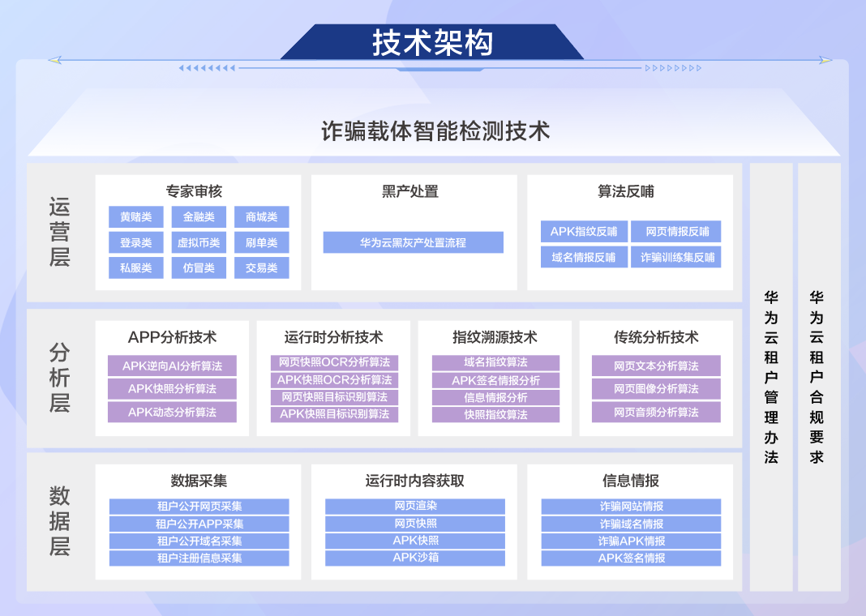The width and height of the screenshot is (866, 616).
Task: Click 网页快照OCR分析算法 box
Action: (x=334, y=362)
